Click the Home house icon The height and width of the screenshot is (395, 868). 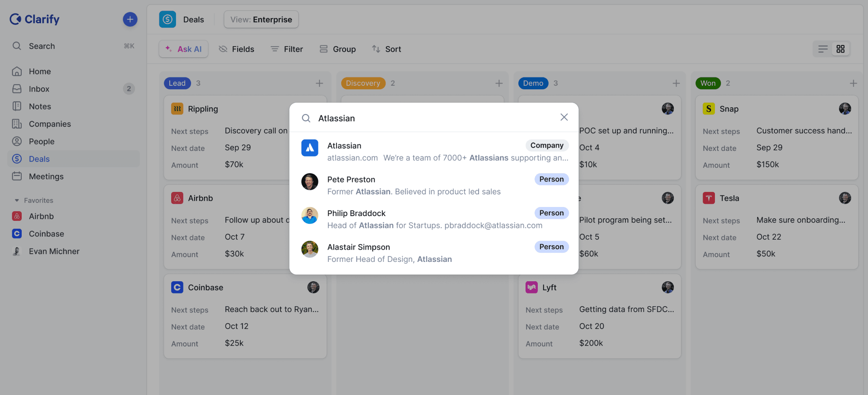[x=17, y=71]
